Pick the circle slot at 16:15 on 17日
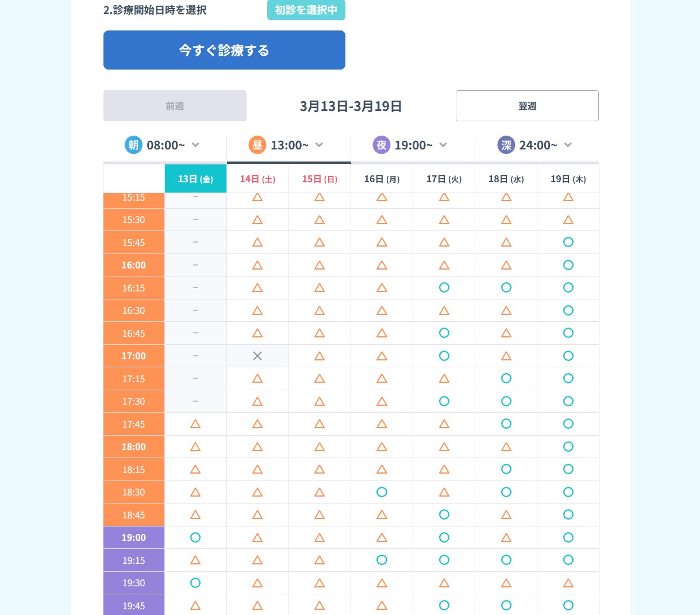 click(x=444, y=287)
